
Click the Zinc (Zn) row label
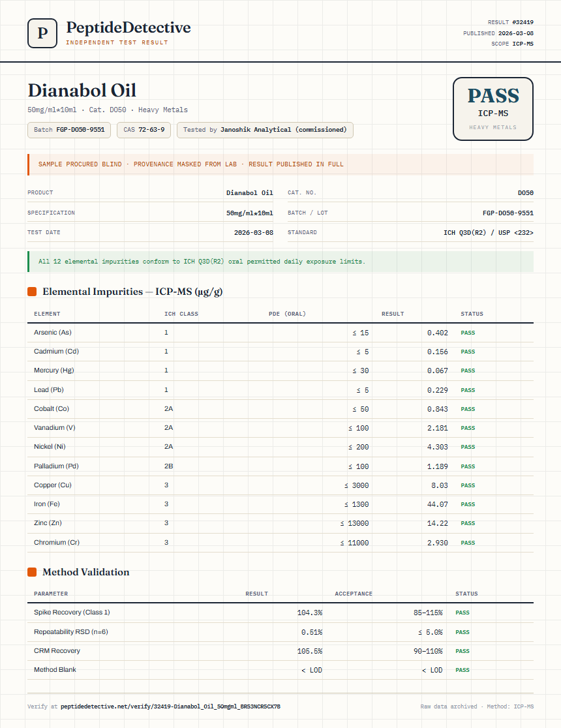pyautogui.click(x=48, y=523)
